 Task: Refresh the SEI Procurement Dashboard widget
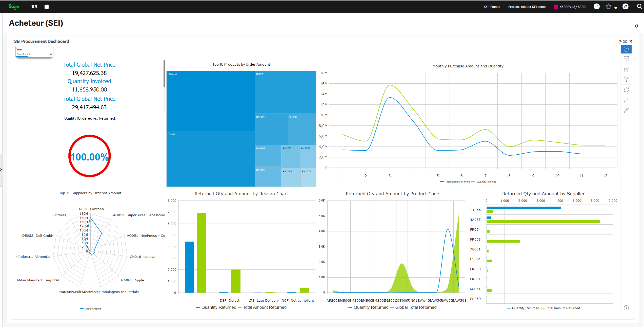click(620, 42)
